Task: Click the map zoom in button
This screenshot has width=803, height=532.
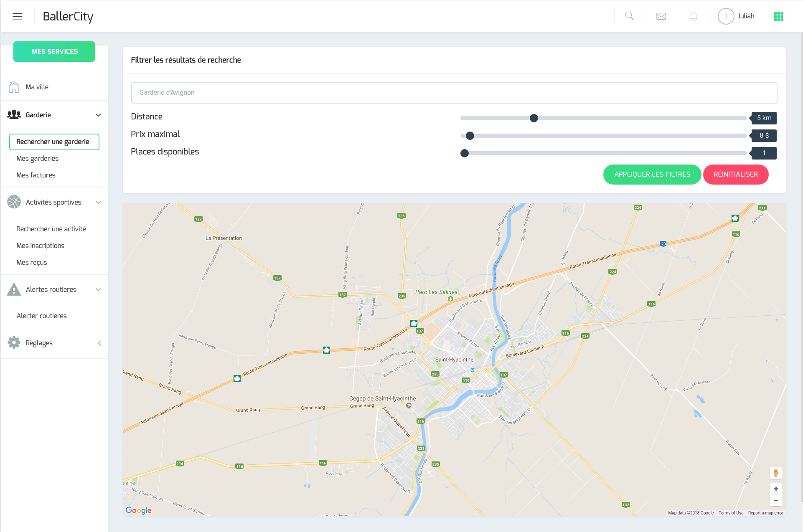Action: coord(776,489)
